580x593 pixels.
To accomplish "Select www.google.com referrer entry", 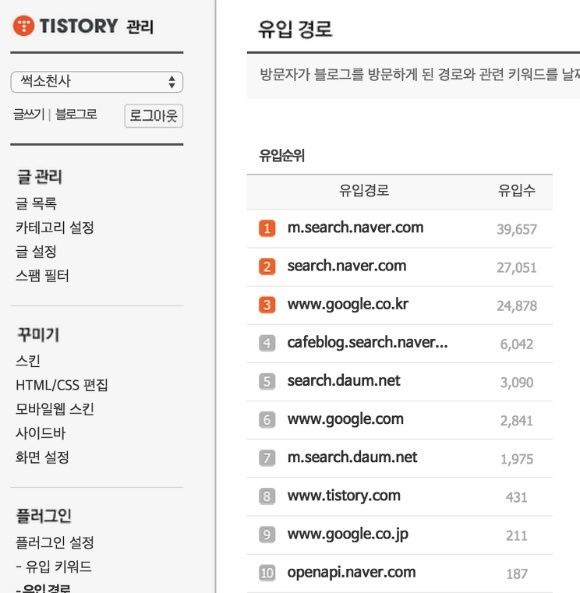I will [346, 419].
